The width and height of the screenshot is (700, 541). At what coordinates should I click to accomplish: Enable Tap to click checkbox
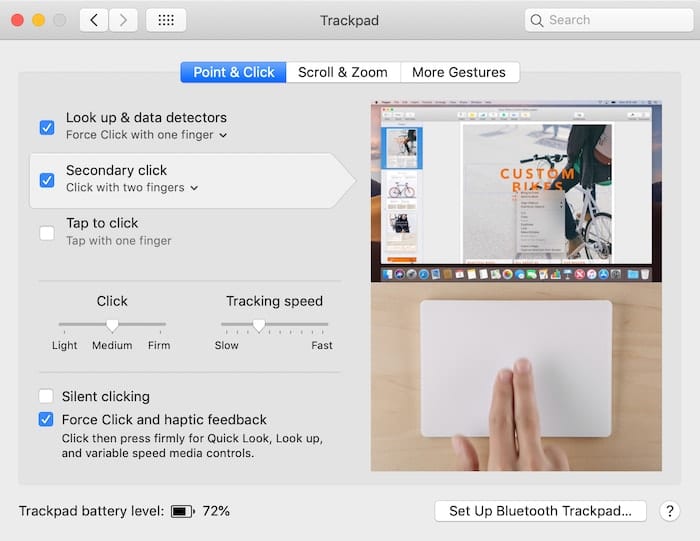47,233
